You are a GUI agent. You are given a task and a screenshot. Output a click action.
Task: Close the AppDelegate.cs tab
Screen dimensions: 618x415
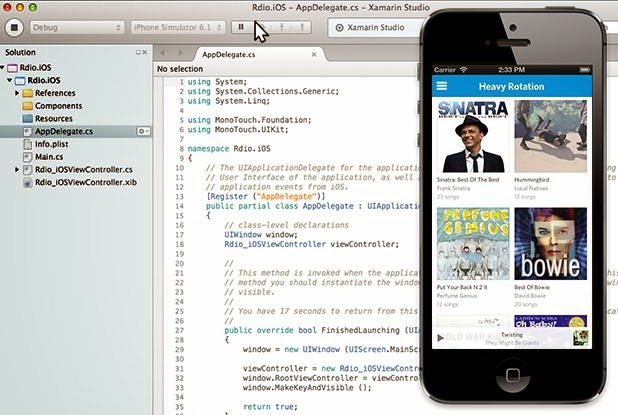[314, 54]
